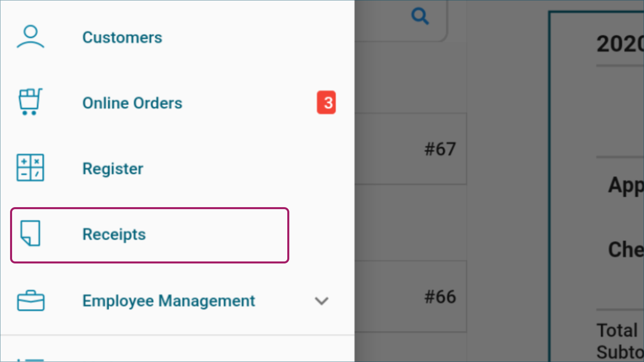Select the Register menu label
This screenshot has width=644, height=362.
point(113,168)
